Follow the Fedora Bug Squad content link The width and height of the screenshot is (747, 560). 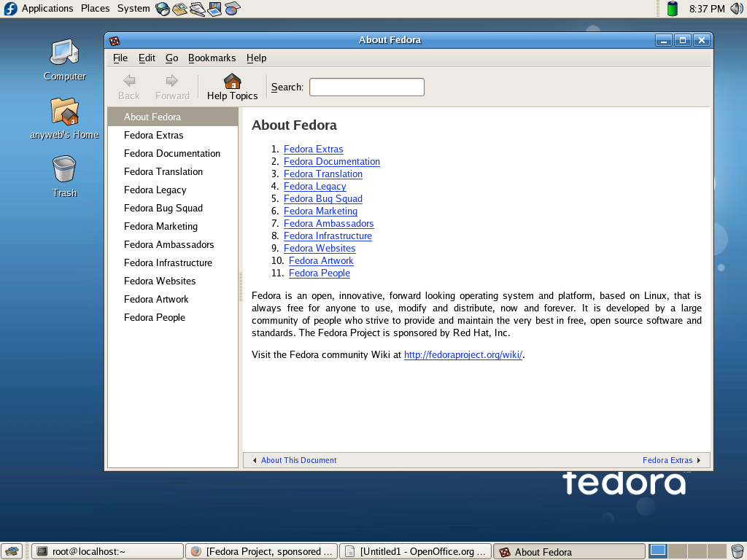[x=323, y=198]
